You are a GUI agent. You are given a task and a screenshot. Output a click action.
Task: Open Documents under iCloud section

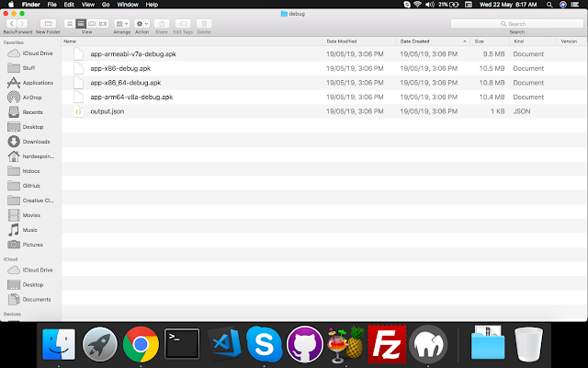28,299
